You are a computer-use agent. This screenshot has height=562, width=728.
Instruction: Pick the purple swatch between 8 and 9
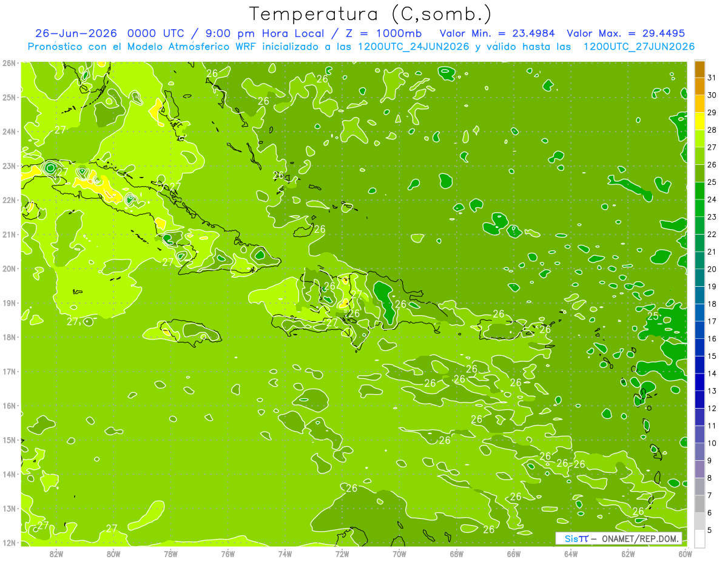(699, 469)
